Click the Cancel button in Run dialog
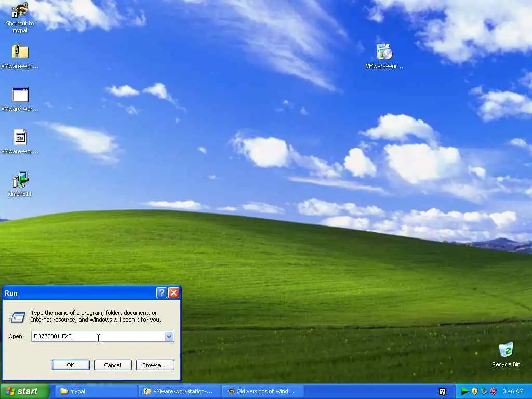532x399 pixels. point(113,365)
